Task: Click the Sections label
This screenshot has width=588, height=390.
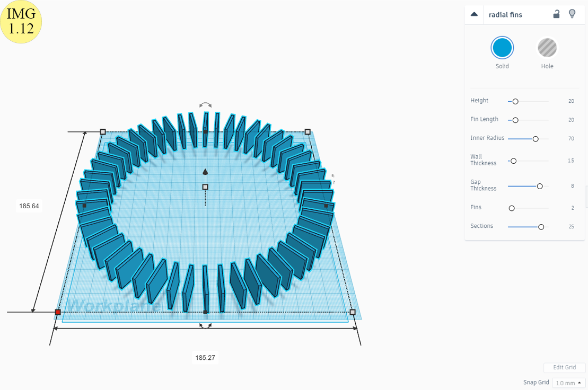Action: [x=481, y=226]
